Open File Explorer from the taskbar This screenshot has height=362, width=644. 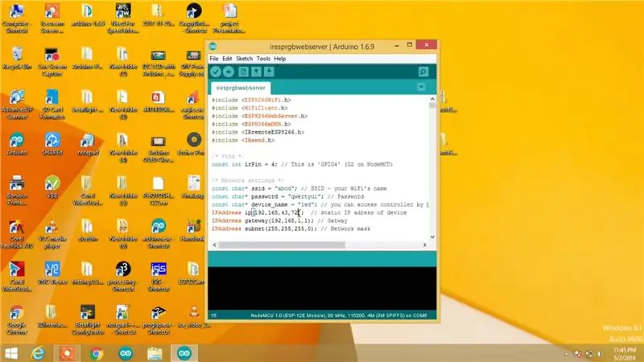[155, 353]
